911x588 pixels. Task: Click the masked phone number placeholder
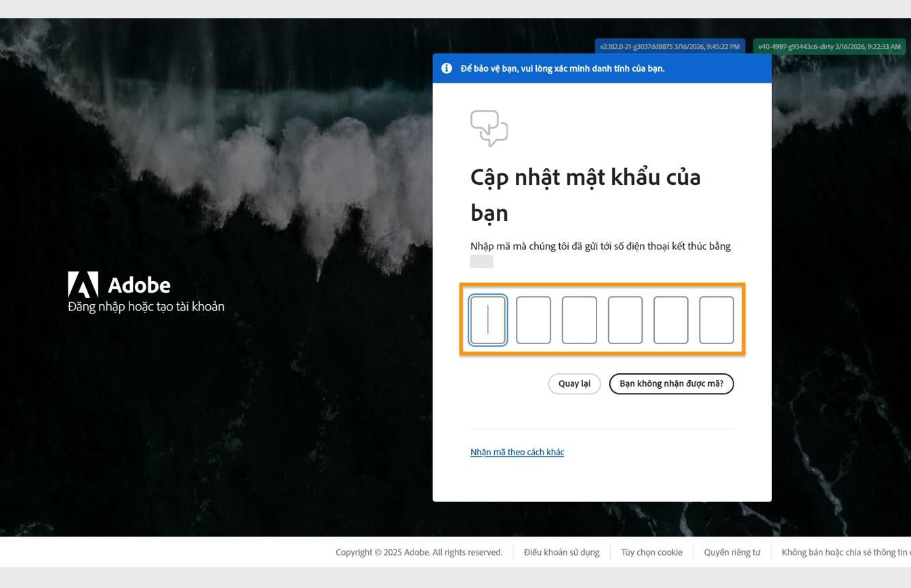[481, 261]
